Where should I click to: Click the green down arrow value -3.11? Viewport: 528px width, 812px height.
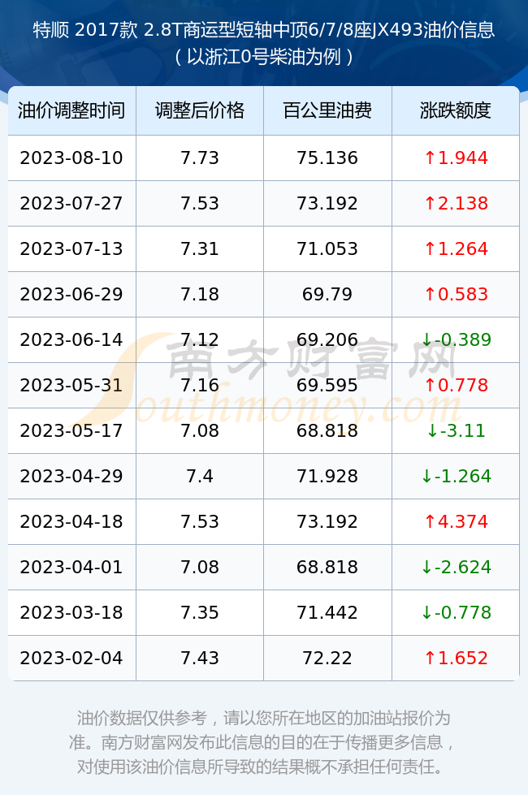point(456,431)
